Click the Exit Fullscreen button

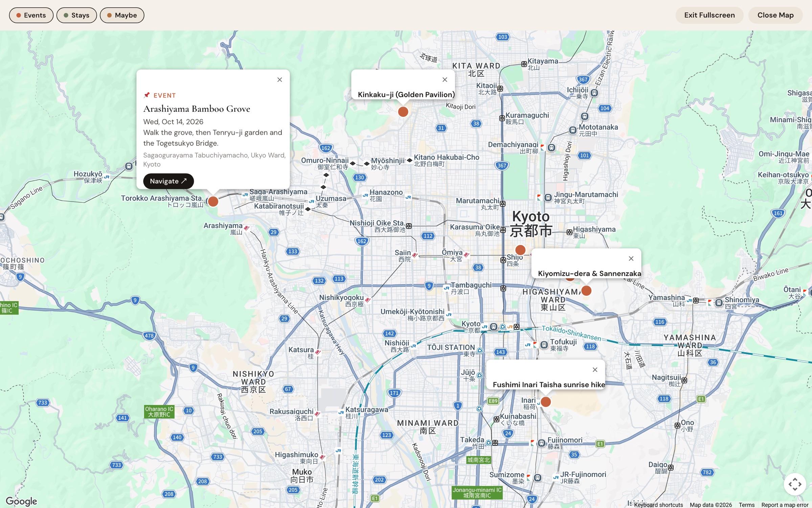(709, 15)
